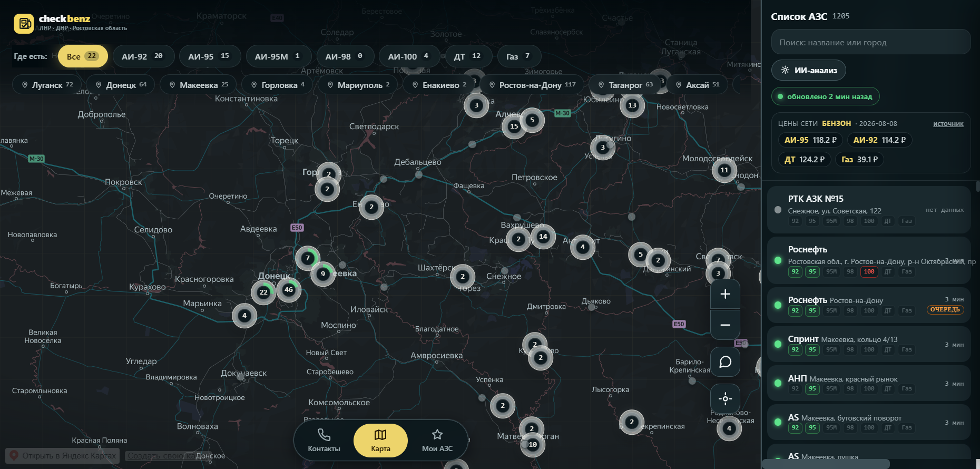The image size is (980, 469).
Task: Click the green status dot for АНП
Action: [x=778, y=383]
